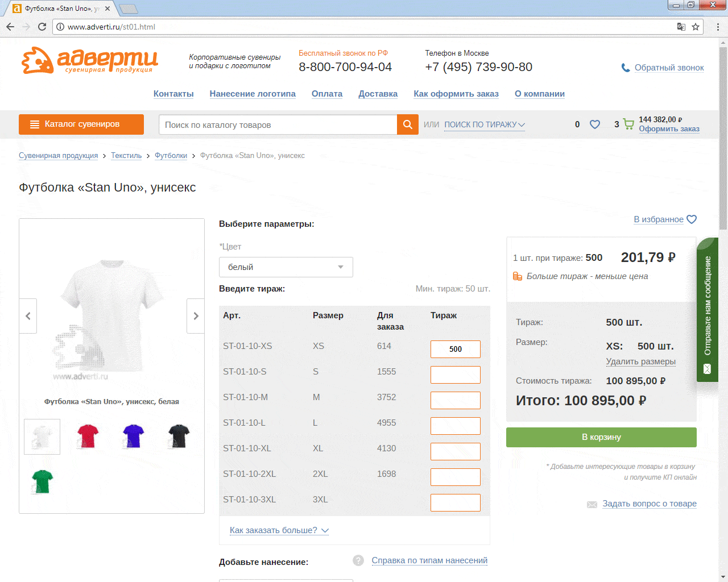Click the orange search magnifier button
728x582 pixels.
408,124
